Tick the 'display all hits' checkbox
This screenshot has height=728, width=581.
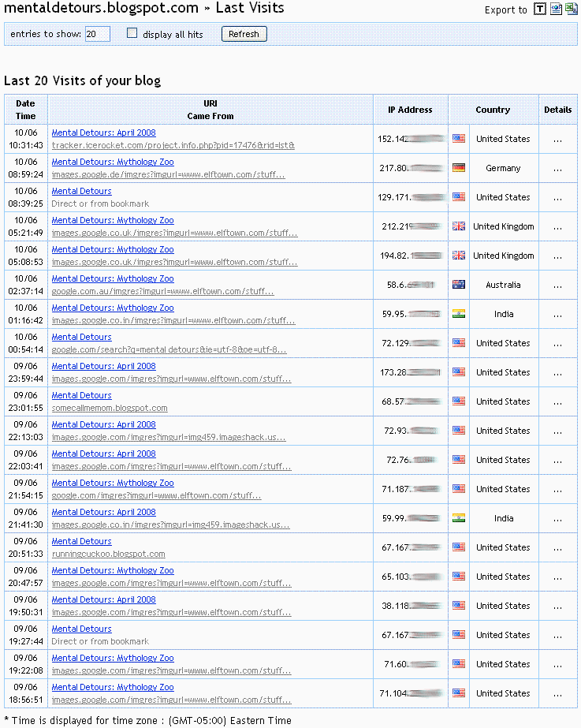tap(132, 33)
